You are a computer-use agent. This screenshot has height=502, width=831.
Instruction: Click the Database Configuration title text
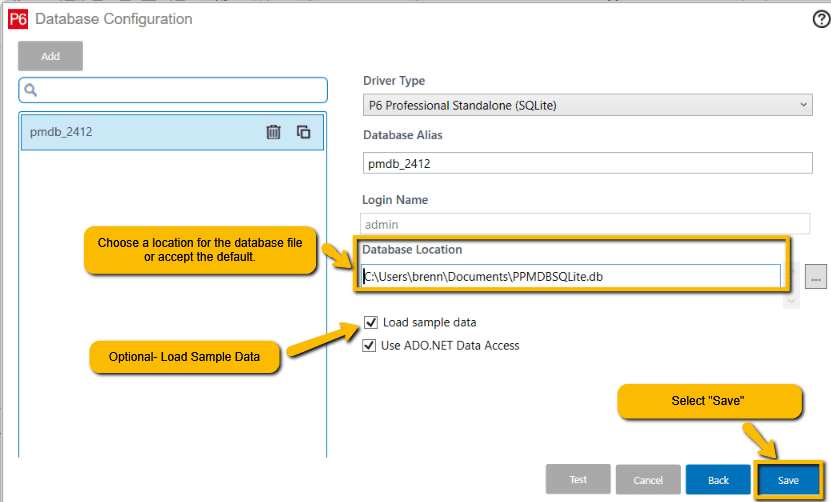[114, 19]
